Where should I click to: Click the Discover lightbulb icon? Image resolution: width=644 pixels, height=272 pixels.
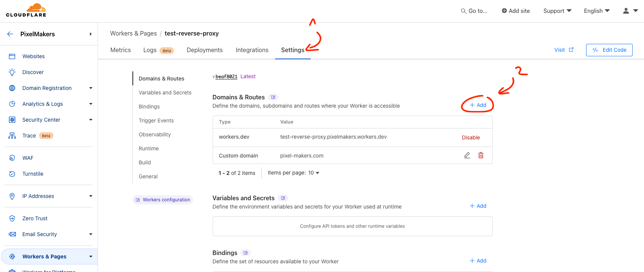(12, 72)
